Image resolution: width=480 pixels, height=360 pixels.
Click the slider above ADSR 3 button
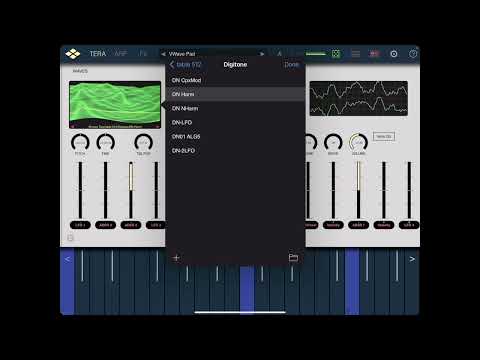105,190
